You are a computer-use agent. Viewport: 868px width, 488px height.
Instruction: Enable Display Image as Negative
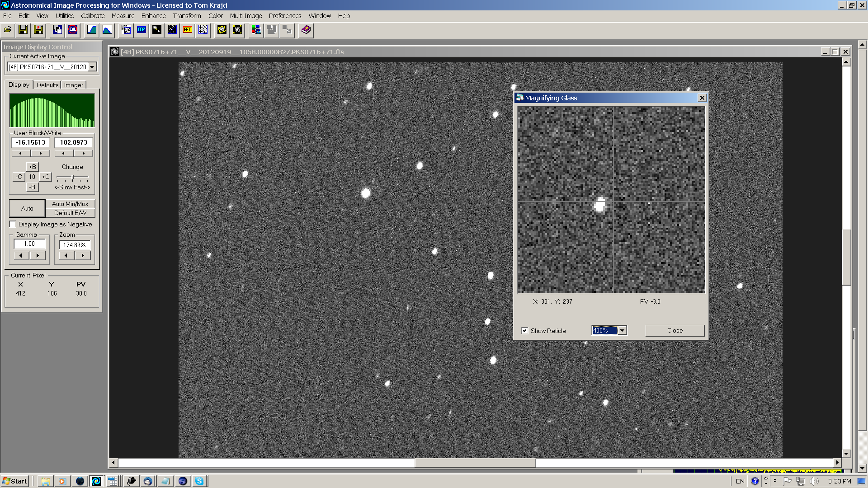coord(13,224)
